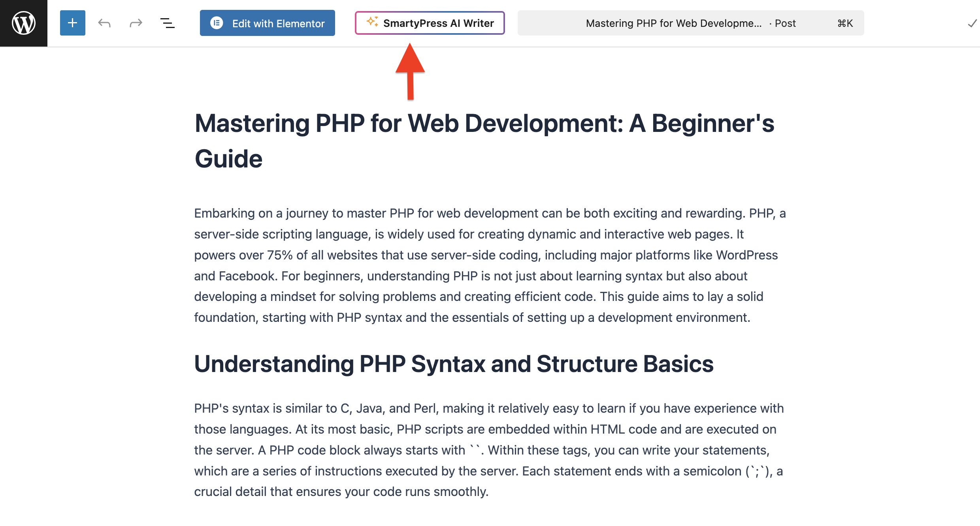Click the Elementor logo icon
Image resolution: width=980 pixels, height=526 pixels.
pos(217,23)
